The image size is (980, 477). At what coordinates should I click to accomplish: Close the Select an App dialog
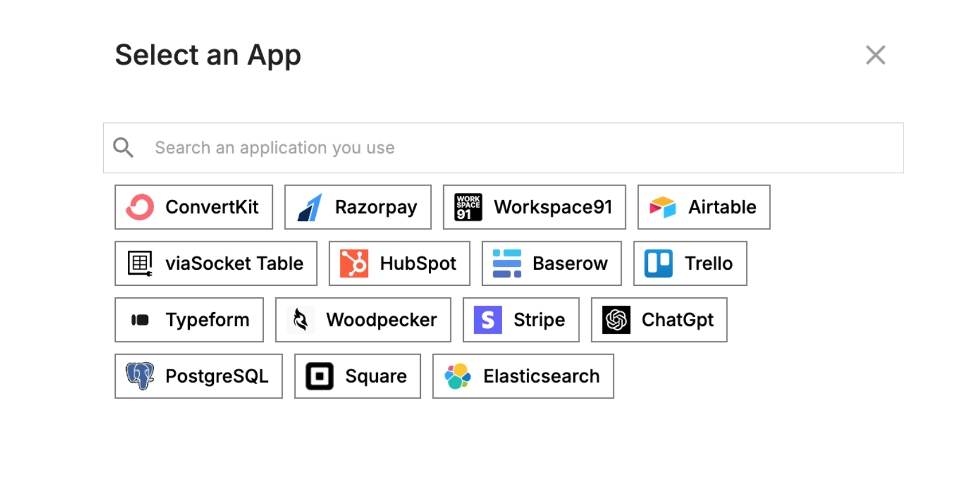pos(875,55)
